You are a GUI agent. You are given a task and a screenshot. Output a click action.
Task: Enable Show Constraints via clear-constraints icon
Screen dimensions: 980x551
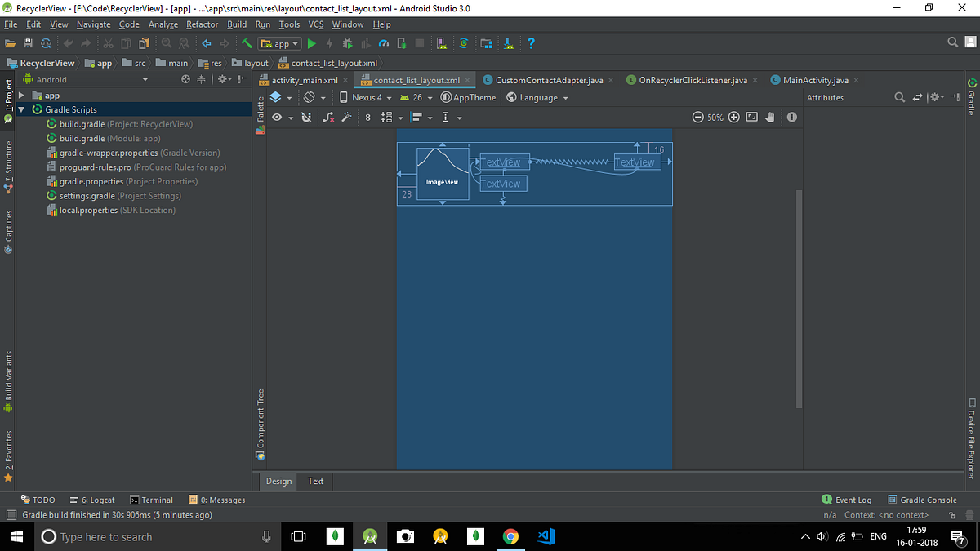pyautogui.click(x=328, y=117)
